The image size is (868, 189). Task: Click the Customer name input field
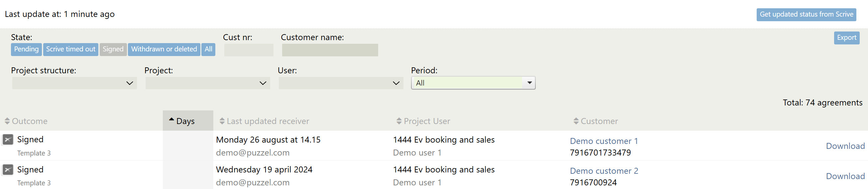pyautogui.click(x=330, y=50)
